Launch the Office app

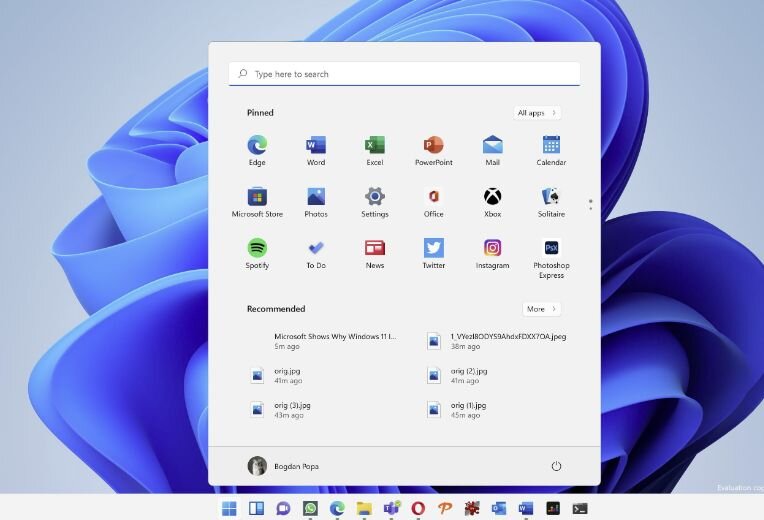tap(434, 202)
